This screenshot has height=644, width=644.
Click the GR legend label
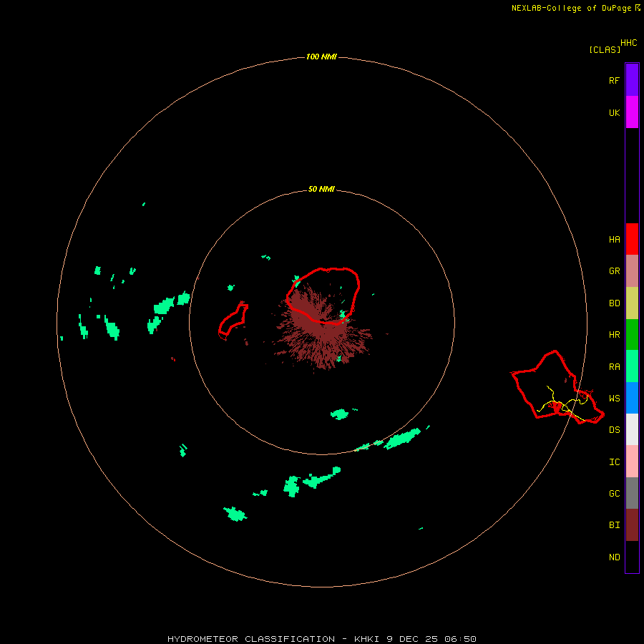[614, 270]
